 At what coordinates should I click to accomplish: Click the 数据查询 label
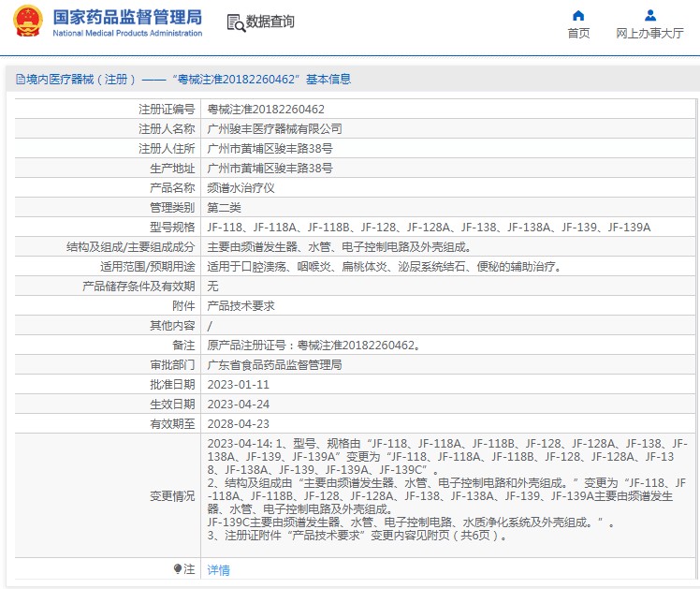(270, 22)
